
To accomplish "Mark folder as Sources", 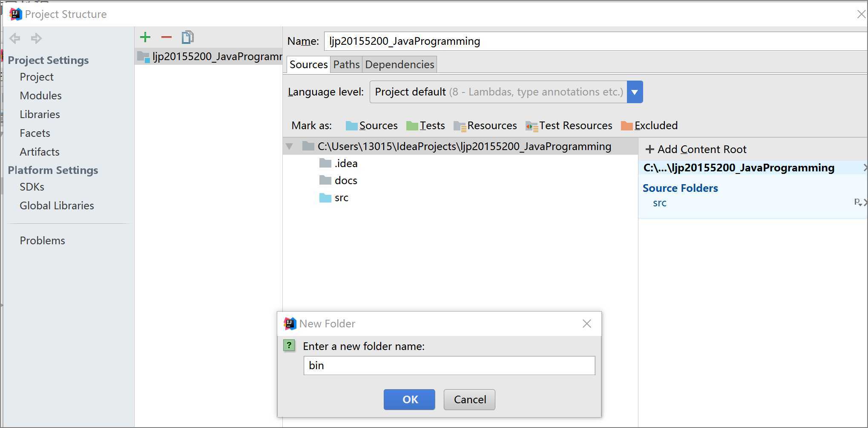I will [x=371, y=125].
